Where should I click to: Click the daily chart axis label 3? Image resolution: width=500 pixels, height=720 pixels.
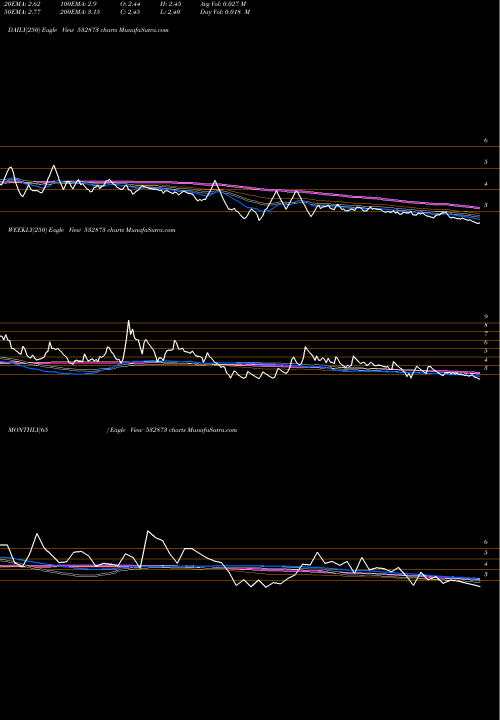click(486, 205)
